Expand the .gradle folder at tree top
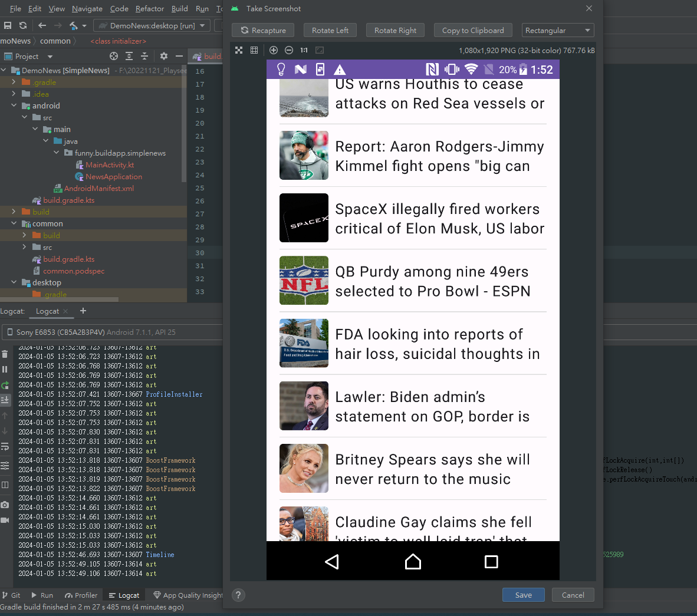The image size is (697, 616). 14,82
